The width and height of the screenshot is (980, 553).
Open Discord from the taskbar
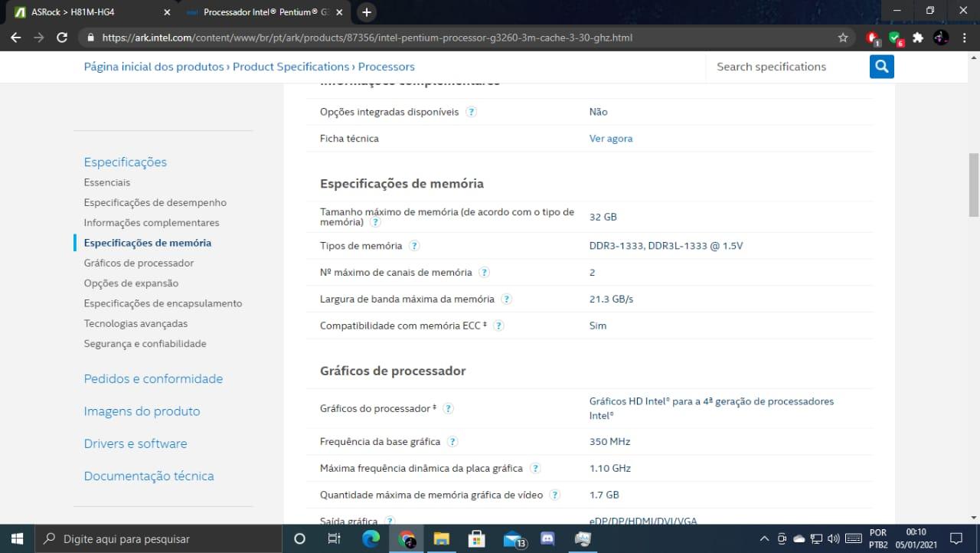tap(547, 538)
